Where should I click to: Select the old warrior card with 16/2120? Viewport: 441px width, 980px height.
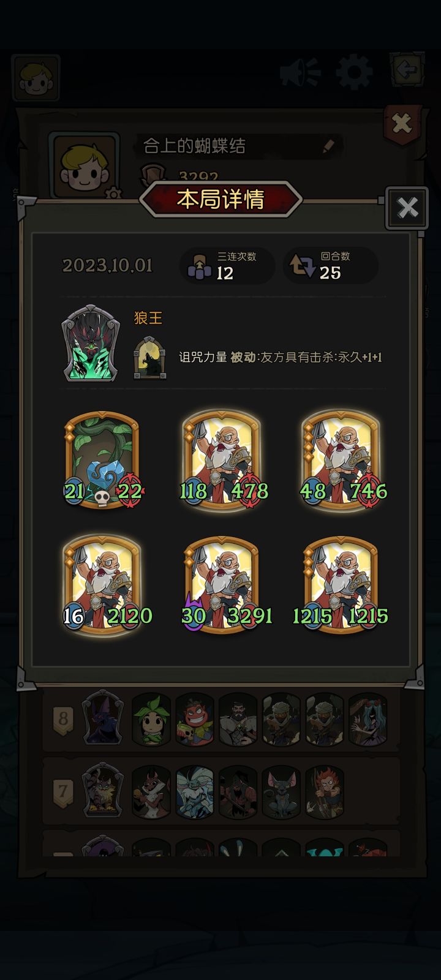click(x=102, y=584)
